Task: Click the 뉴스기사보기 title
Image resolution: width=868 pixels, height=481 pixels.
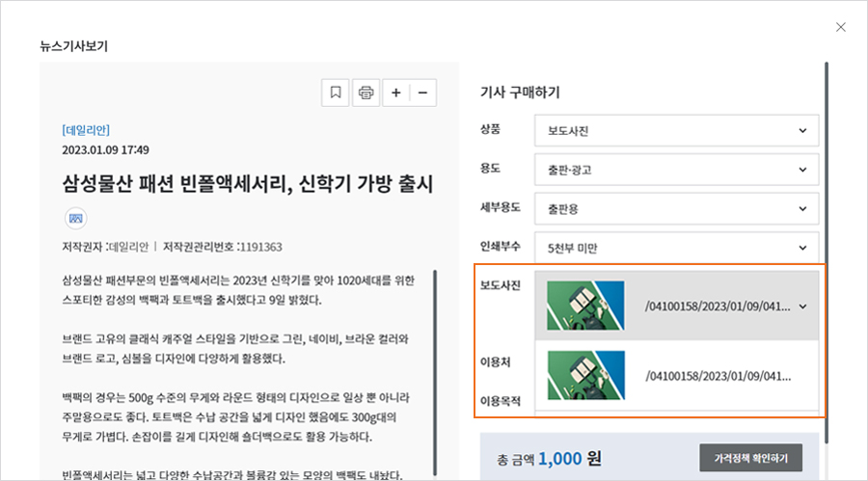Action: point(73,46)
